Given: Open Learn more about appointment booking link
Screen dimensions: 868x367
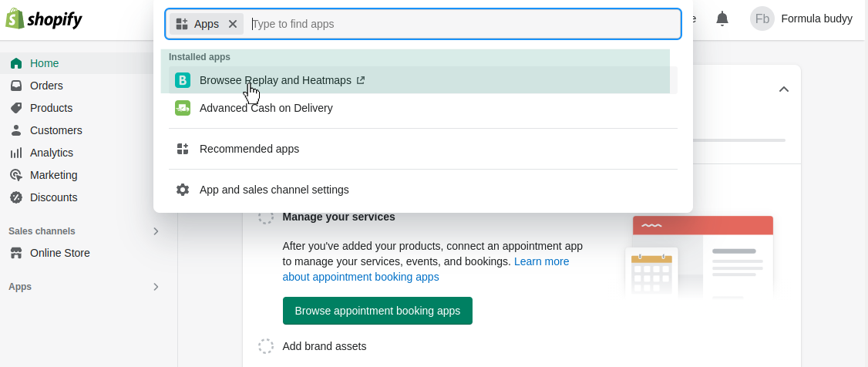Looking at the screenshot, I should pos(541,261).
